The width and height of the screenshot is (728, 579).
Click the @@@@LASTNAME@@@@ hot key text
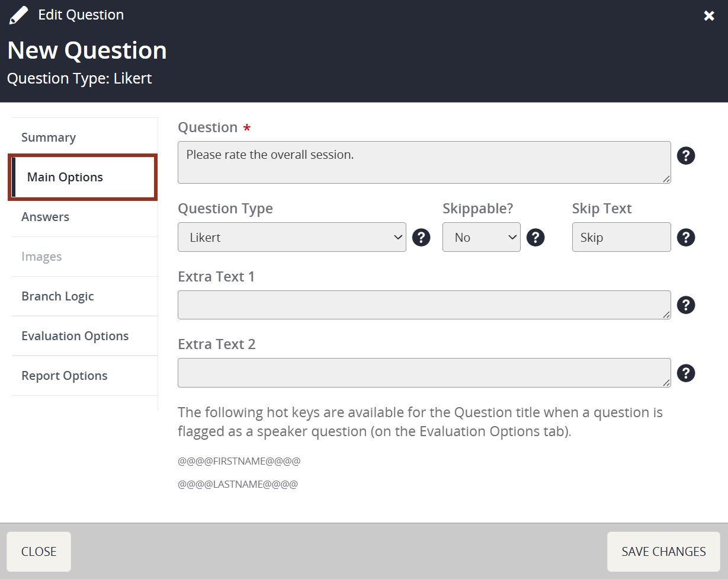click(x=238, y=484)
